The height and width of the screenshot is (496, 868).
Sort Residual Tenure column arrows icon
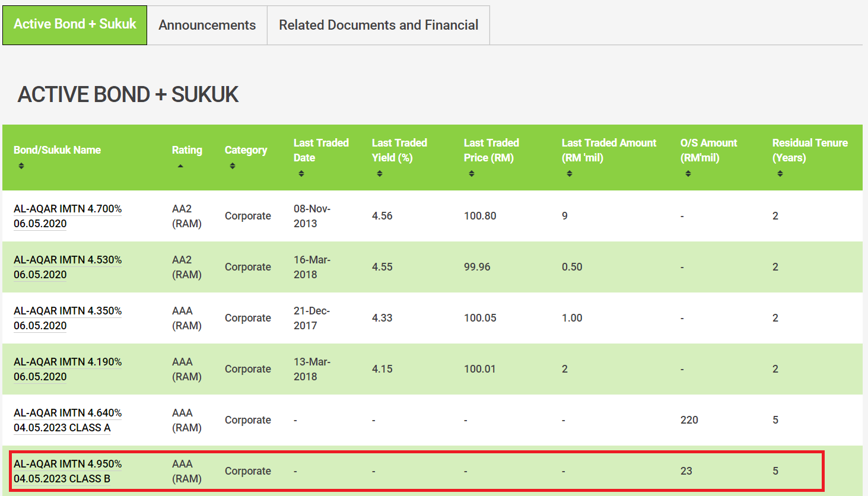click(780, 174)
